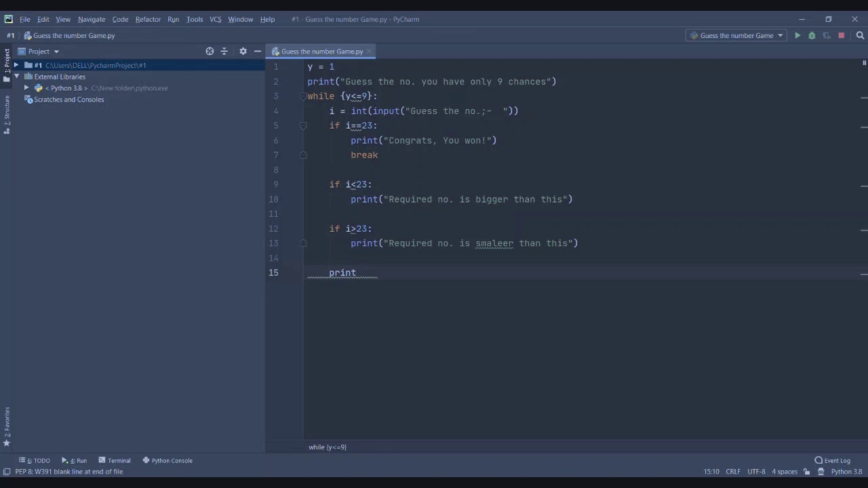This screenshot has width=868, height=488.
Task: Click the inspections profile icon in status bar
Action: [x=821, y=471]
